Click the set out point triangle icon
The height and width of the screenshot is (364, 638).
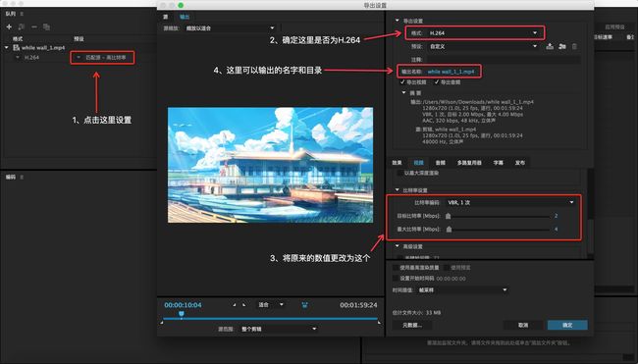(243, 304)
